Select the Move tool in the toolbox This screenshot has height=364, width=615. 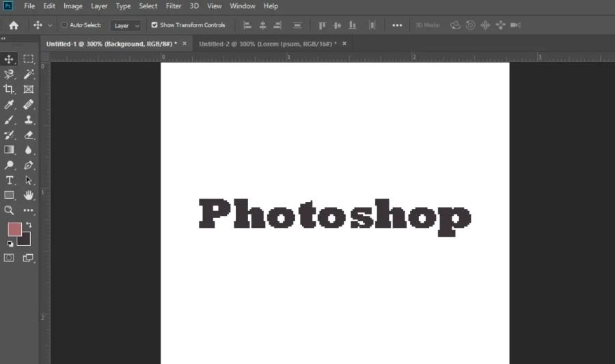tap(9, 59)
